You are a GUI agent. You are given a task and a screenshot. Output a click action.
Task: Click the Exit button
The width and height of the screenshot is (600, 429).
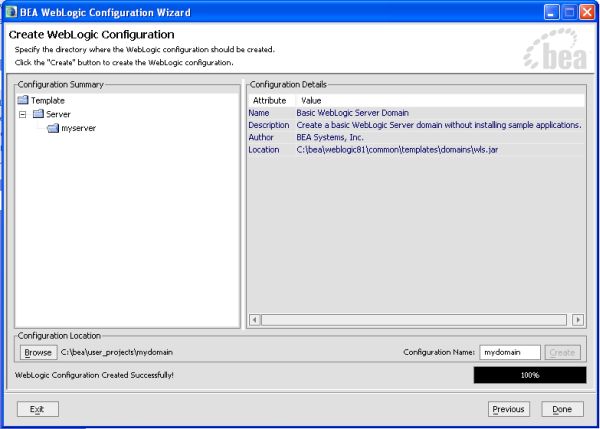(38, 409)
